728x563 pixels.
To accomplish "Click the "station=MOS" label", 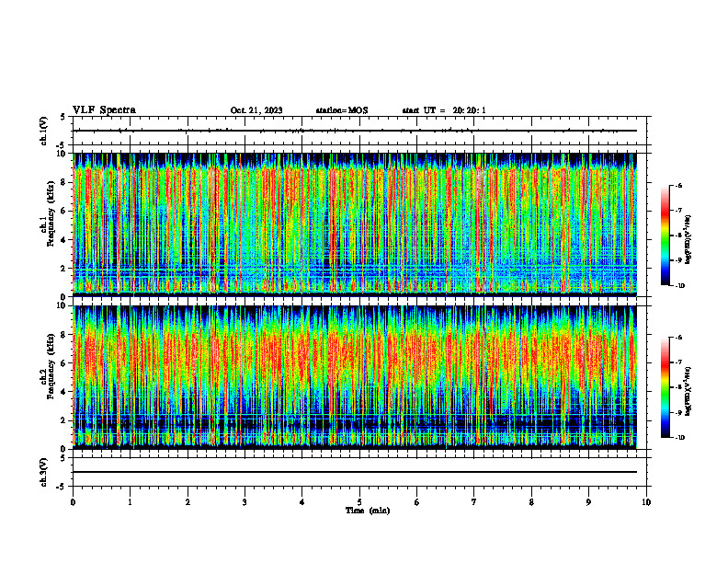I will point(342,110).
